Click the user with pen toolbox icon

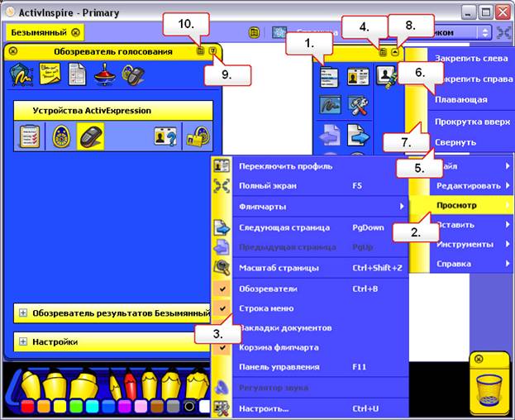click(386, 77)
